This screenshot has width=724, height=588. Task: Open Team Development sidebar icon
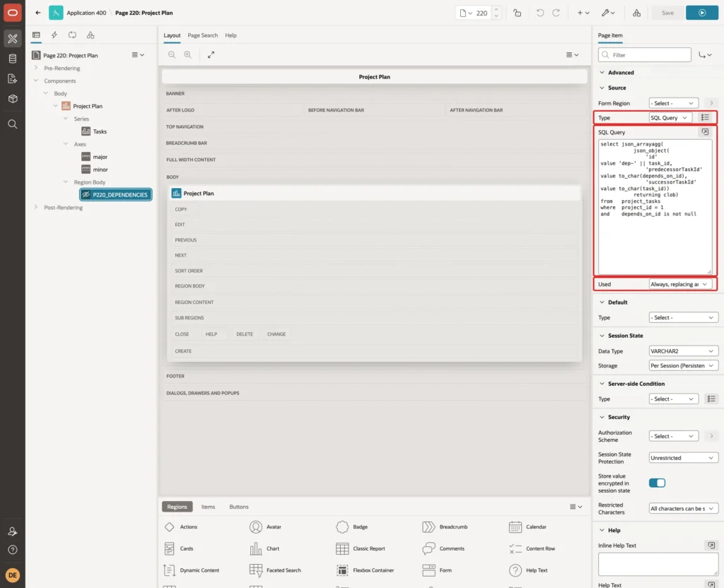[13, 78]
